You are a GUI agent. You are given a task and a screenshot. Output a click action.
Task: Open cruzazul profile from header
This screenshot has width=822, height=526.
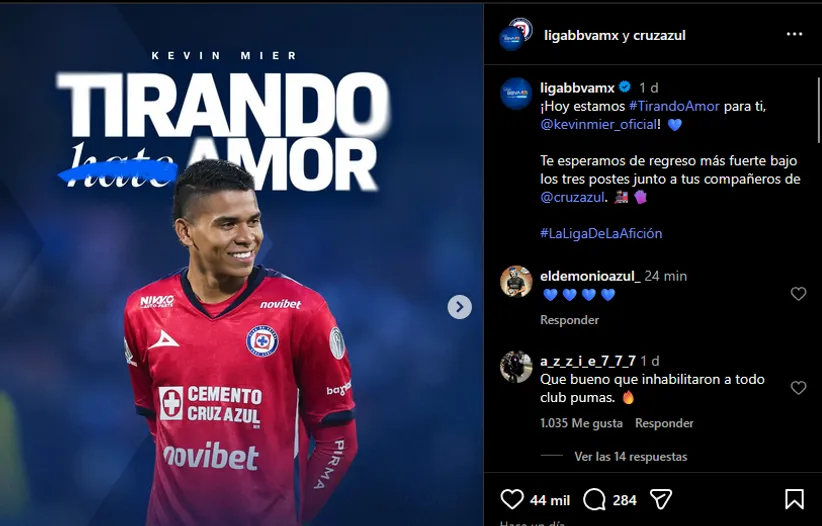pyautogui.click(x=659, y=36)
